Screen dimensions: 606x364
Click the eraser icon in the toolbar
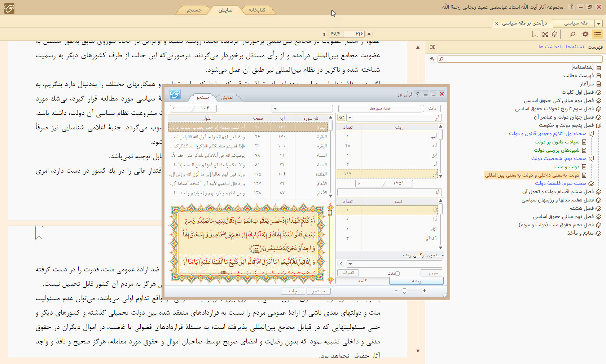554,34
